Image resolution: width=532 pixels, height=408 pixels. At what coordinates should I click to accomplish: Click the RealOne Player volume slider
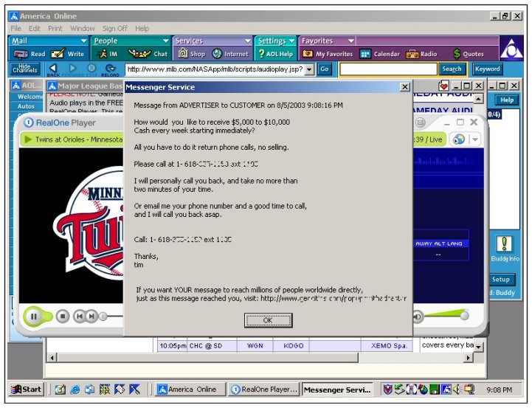pos(446,316)
